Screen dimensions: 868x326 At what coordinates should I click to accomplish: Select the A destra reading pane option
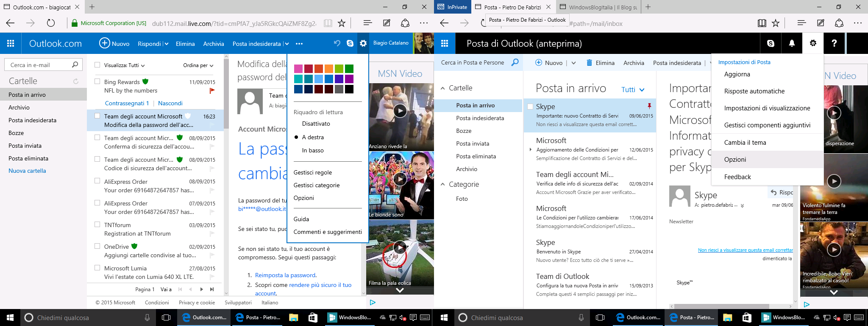coord(313,137)
